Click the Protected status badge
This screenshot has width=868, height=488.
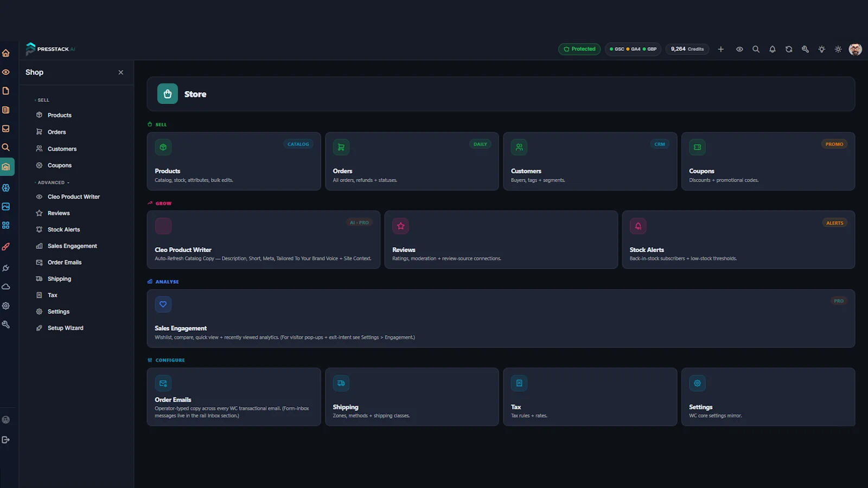(x=579, y=49)
